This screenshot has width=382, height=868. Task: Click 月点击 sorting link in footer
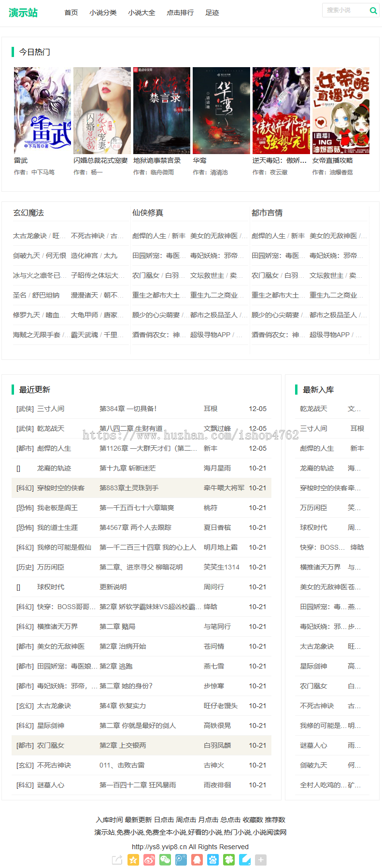(x=208, y=820)
